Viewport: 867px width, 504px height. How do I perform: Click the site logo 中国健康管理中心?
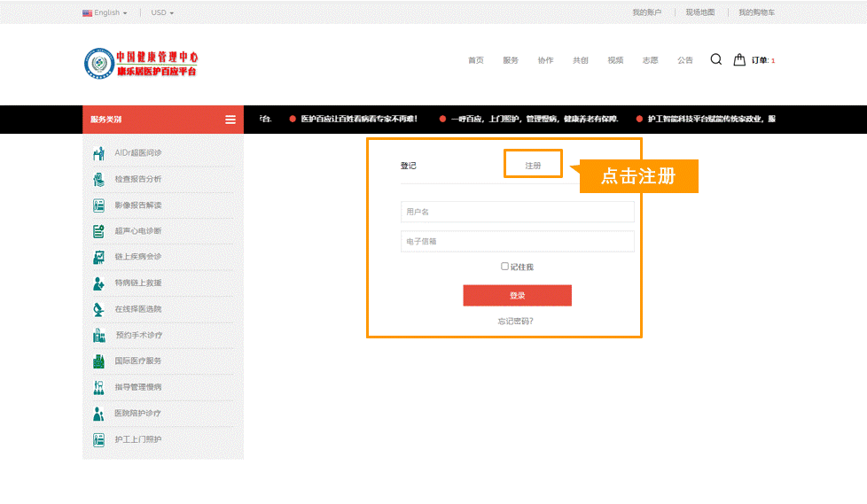coord(141,62)
